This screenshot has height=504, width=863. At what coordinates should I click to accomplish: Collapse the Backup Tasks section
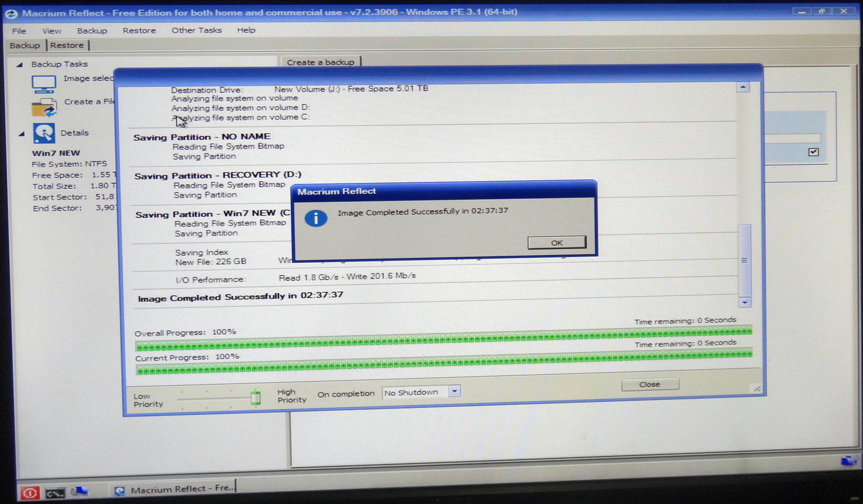20,64
